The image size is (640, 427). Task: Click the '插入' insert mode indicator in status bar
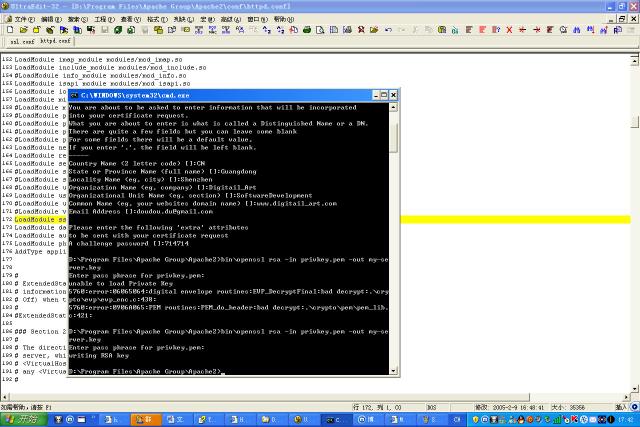coord(620,407)
